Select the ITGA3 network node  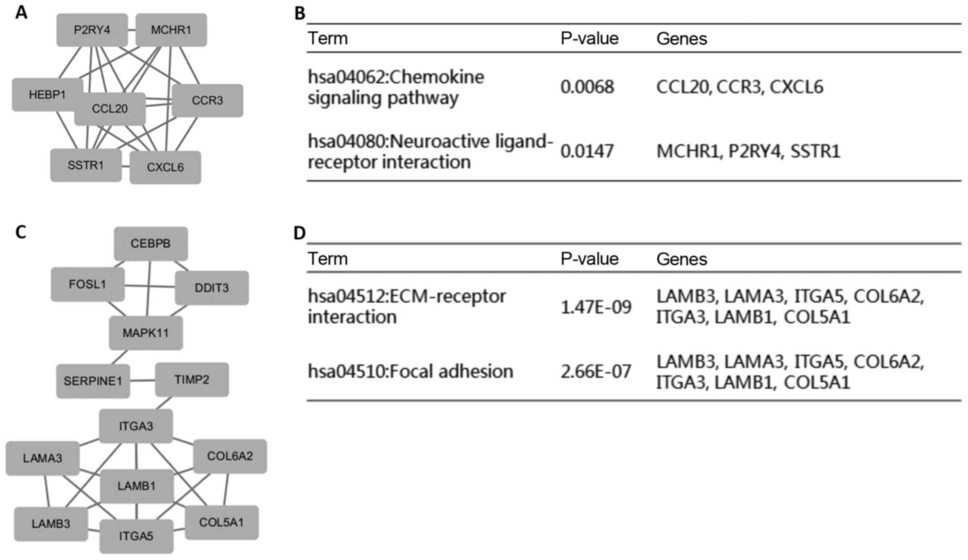coord(136,426)
